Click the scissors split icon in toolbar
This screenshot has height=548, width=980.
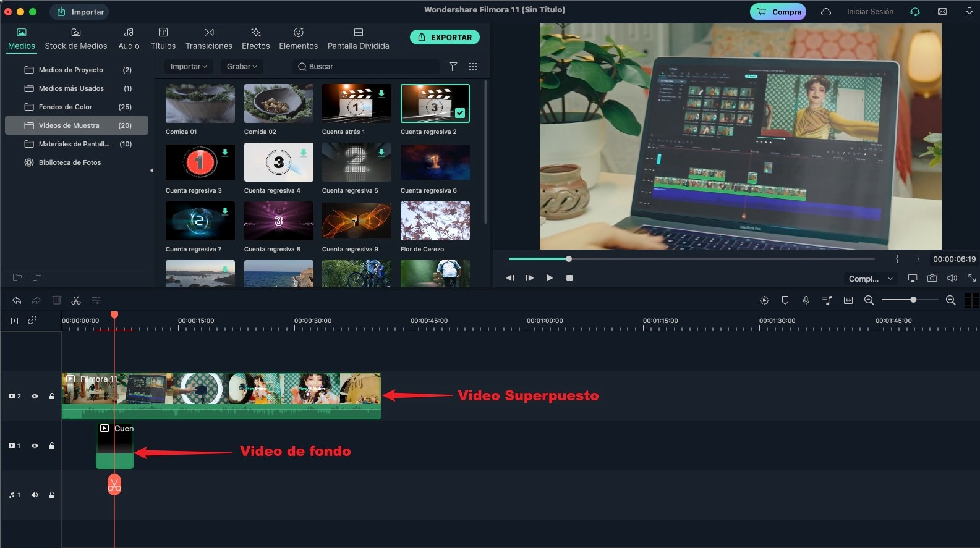(76, 300)
